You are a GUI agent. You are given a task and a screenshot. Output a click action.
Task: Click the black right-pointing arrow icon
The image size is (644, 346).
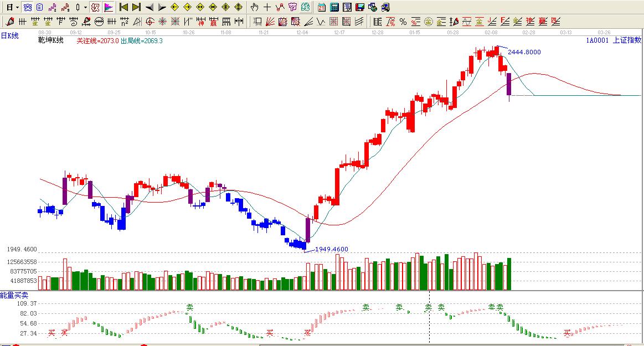pyautogui.click(x=162, y=7)
